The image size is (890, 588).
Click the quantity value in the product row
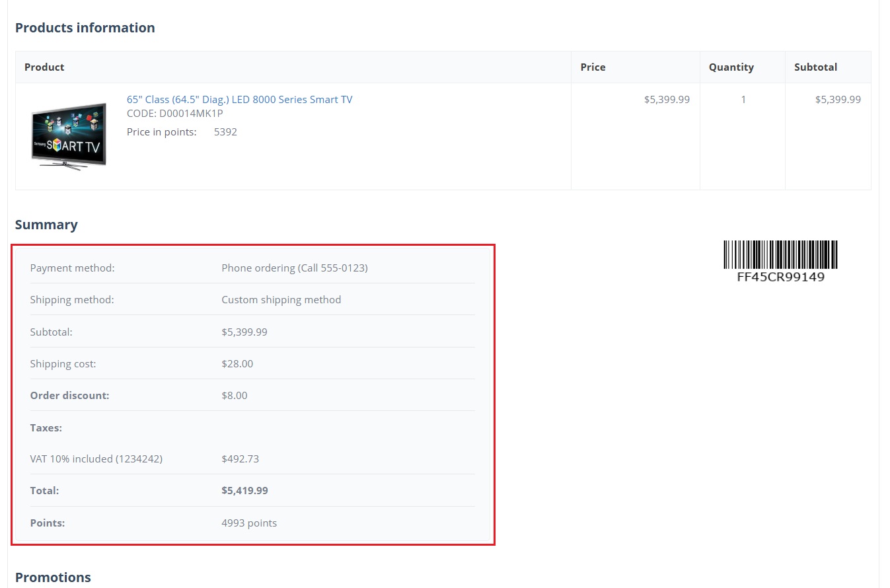point(743,100)
